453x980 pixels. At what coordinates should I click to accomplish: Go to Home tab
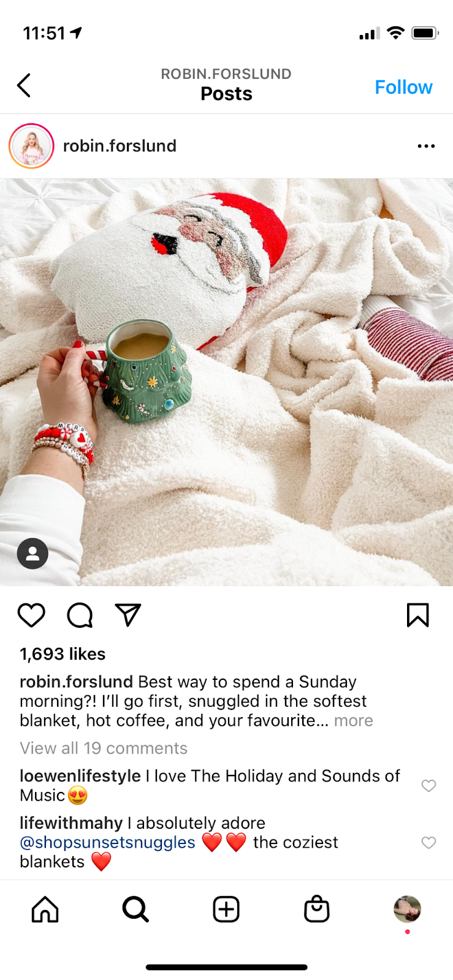[x=45, y=909]
